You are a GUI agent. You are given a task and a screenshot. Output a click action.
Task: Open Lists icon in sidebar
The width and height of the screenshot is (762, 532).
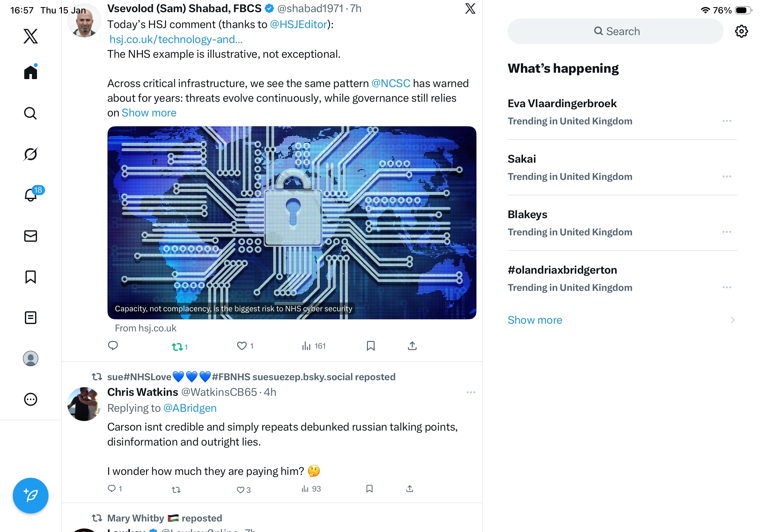tap(31, 318)
